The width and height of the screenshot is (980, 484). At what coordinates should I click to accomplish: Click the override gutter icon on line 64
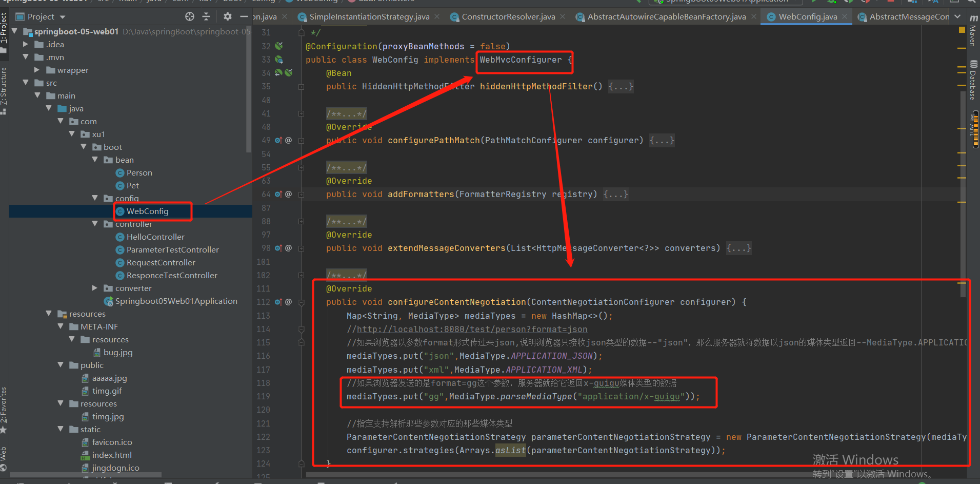tap(278, 194)
